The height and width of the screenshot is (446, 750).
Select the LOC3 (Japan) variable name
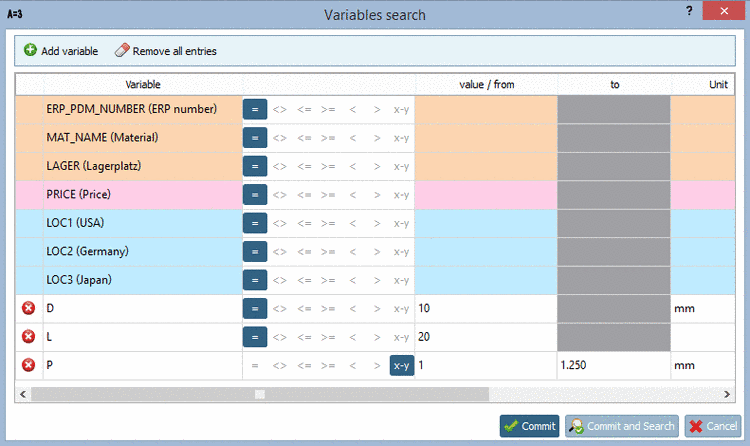79,280
